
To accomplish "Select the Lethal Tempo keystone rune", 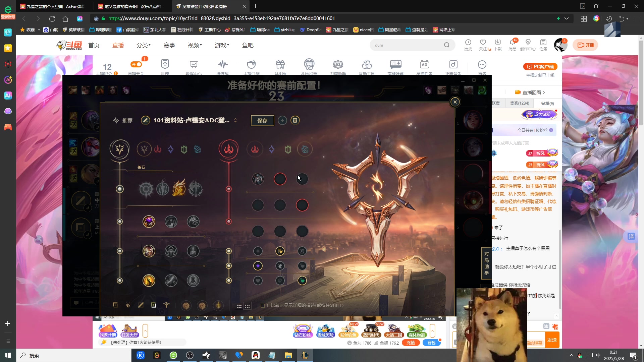I will (x=163, y=189).
